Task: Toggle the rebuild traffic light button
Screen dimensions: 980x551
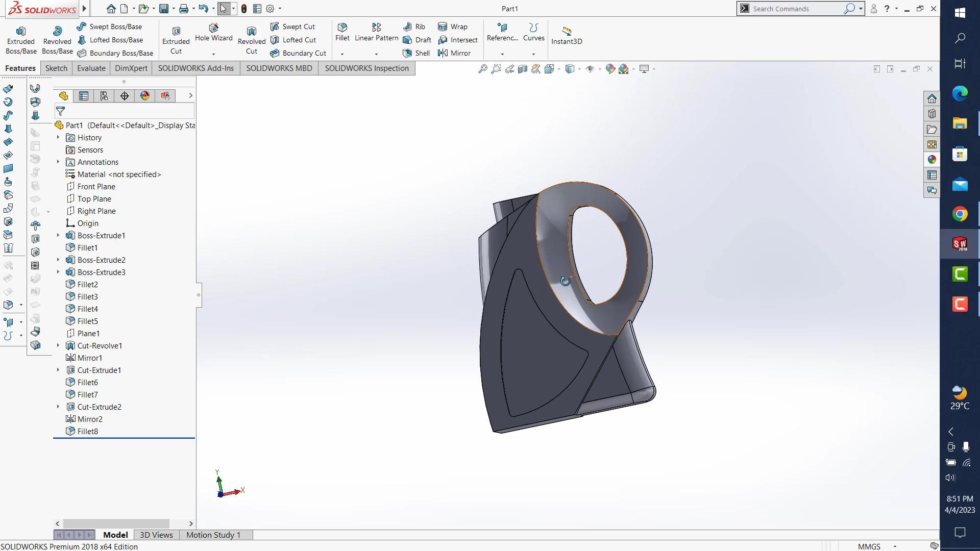Action: click(244, 9)
